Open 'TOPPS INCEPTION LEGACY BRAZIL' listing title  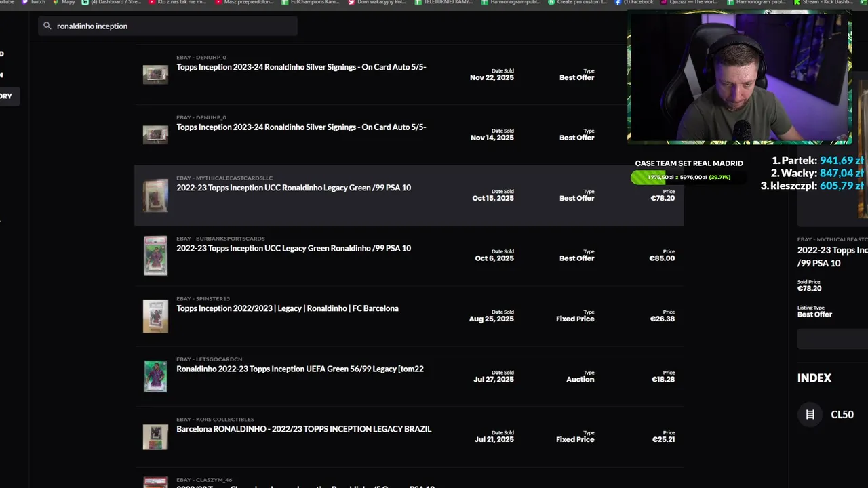point(304,429)
